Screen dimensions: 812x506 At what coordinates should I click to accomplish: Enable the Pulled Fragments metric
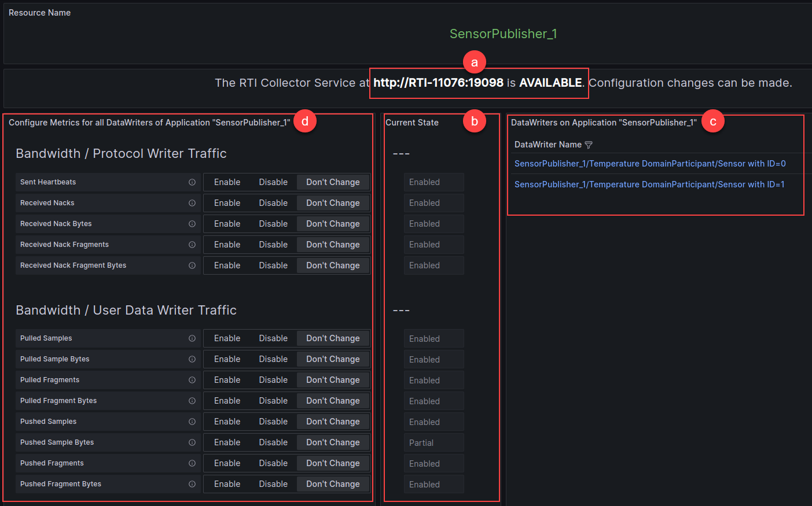click(x=227, y=379)
